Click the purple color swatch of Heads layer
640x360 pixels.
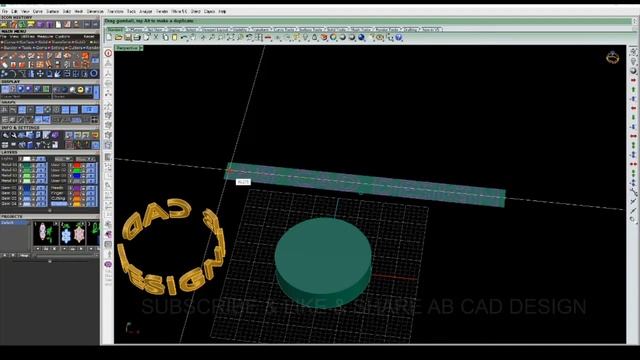click(77, 188)
